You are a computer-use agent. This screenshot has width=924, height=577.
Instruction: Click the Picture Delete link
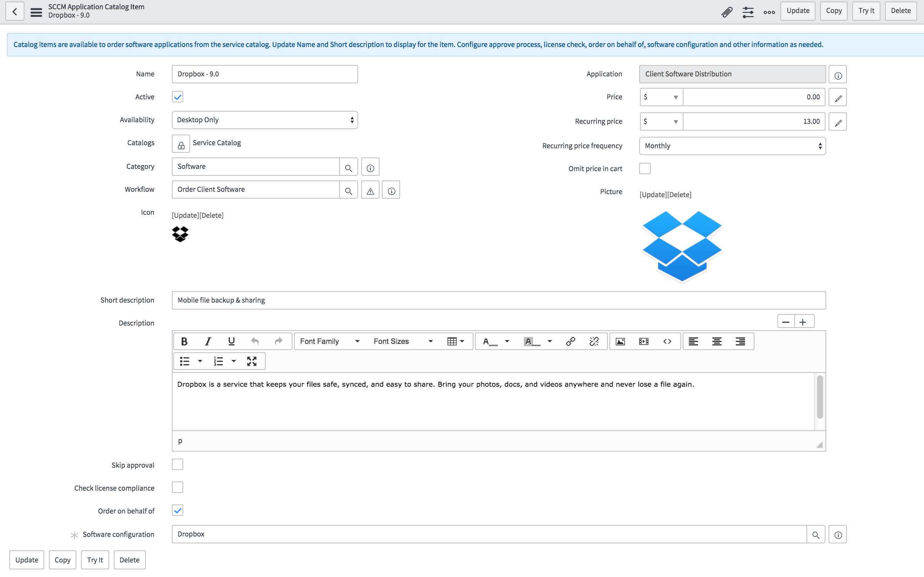679,194
